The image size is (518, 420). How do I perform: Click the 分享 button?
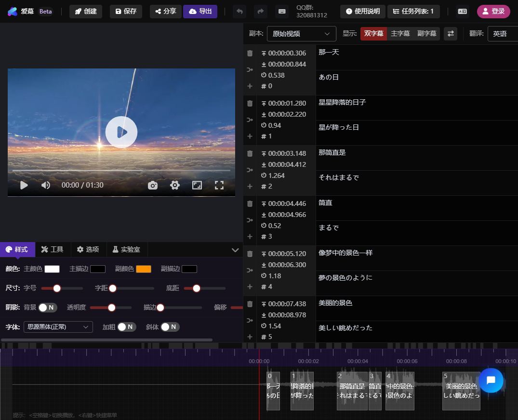(x=165, y=12)
